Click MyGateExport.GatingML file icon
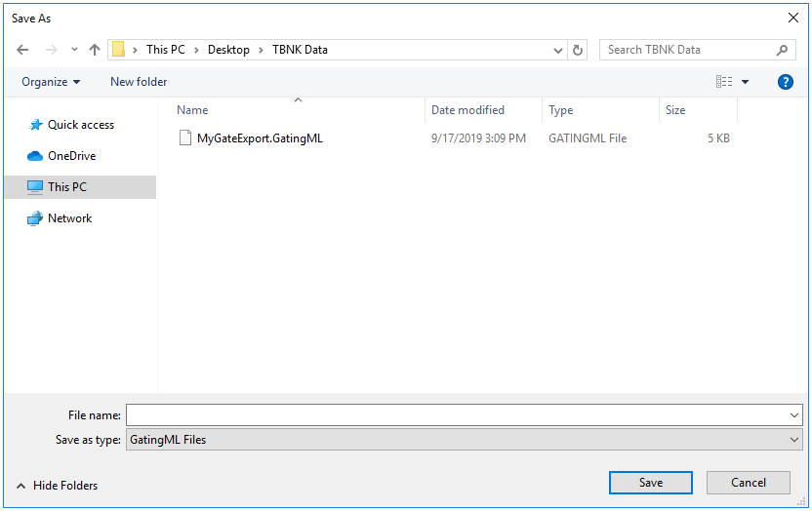This screenshot has height=511, width=812. (x=184, y=138)
